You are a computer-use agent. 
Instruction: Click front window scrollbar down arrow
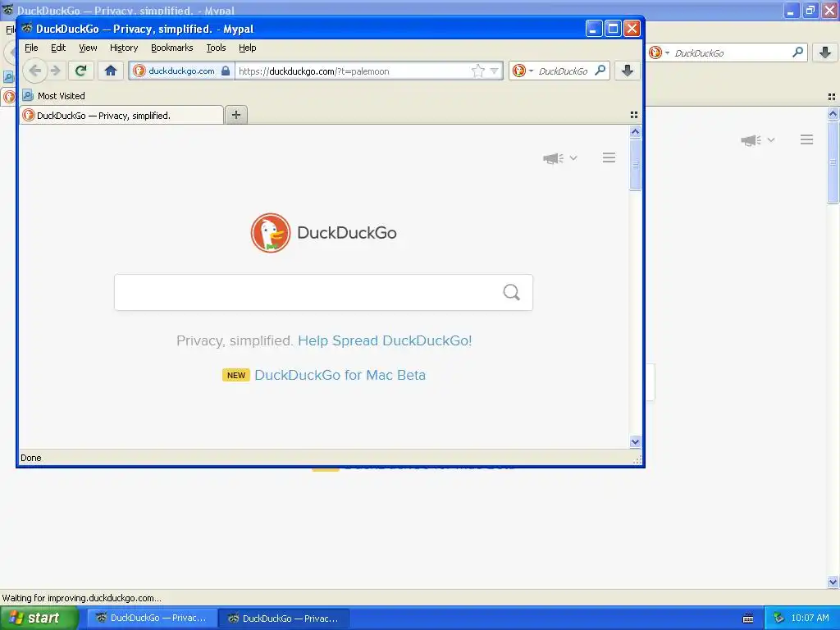[x=636, y=442]
